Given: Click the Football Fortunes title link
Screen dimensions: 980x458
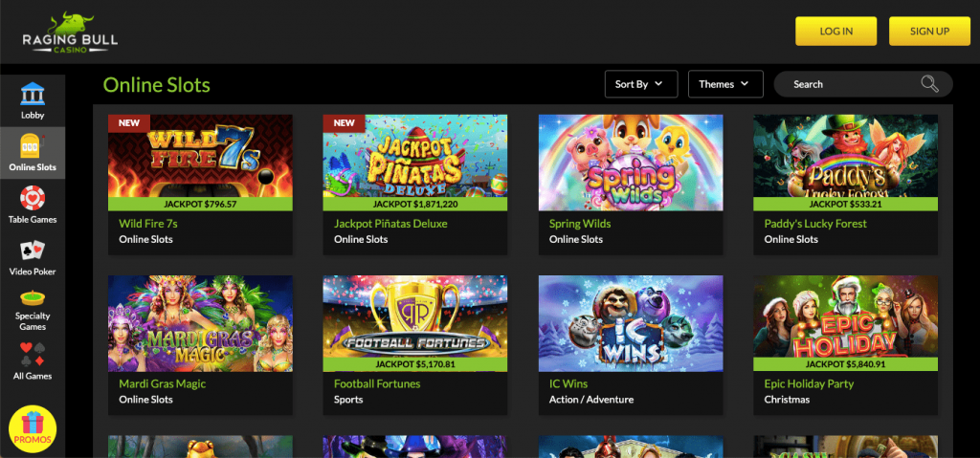Looking at the screenshot, I should point(377,383).
